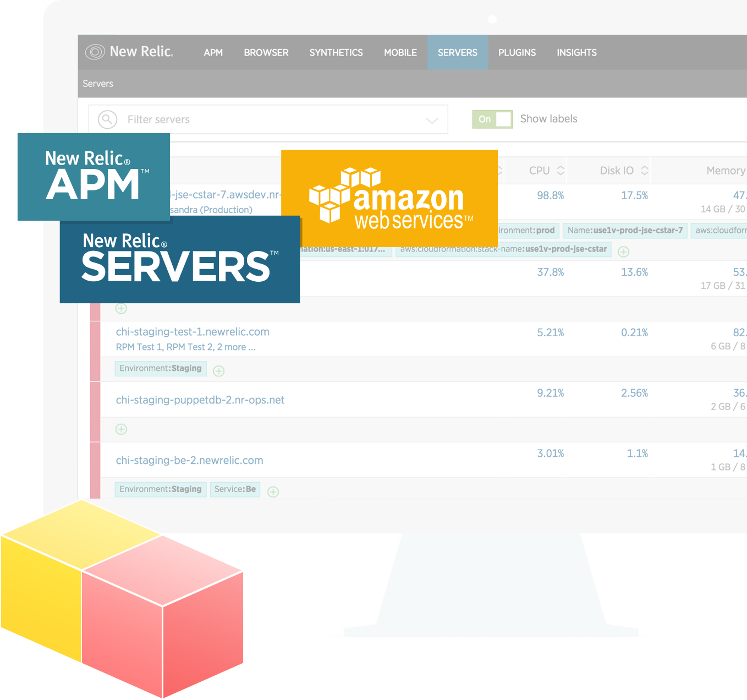Open the APM tab
The width and height of the screenshot is (747, 700).
coord(213,53)
